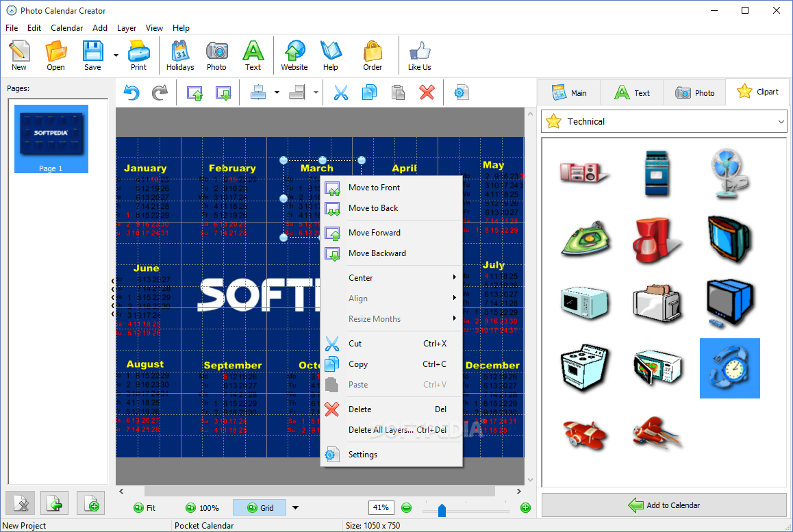Open a project with the Open icon
Screen dimensions: 793x532
click(x=55, y=55)
